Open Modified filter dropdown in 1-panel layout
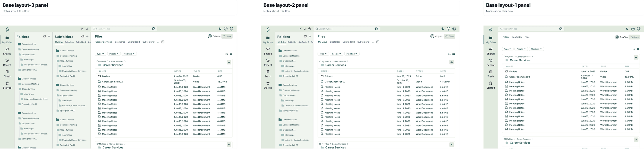The image size is (644, 149). tap(536, 49)
